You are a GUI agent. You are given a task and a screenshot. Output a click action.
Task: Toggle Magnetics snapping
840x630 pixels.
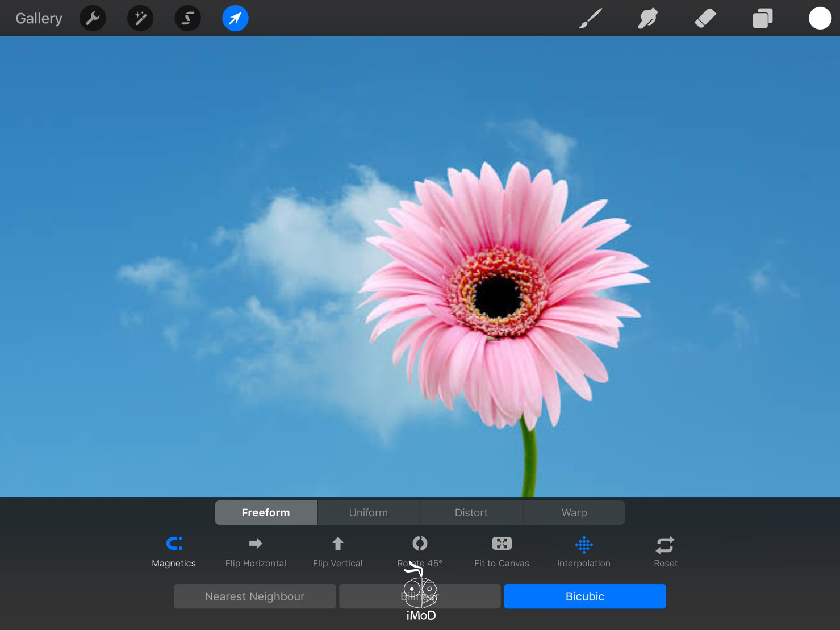(174, 551)
